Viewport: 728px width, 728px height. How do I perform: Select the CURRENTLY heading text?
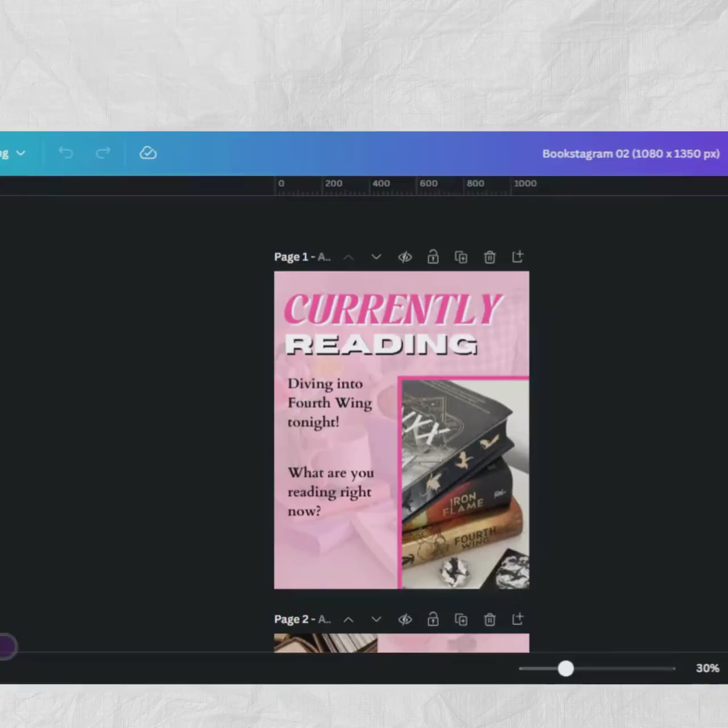[x=393, y=309]
